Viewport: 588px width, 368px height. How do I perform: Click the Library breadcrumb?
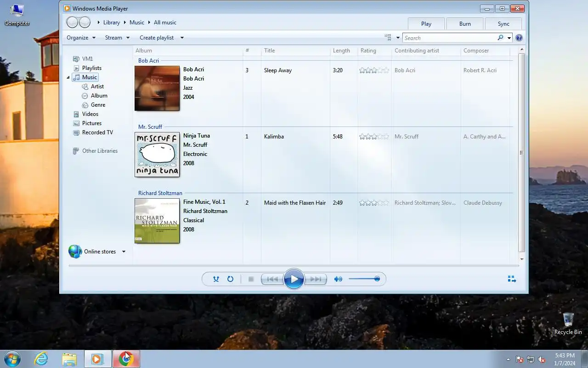(112, 23)
